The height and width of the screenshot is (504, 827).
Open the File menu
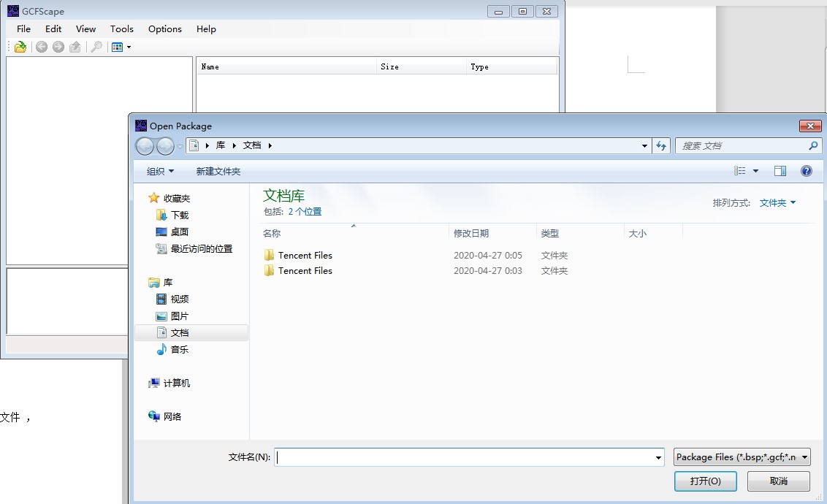point(23,29)
